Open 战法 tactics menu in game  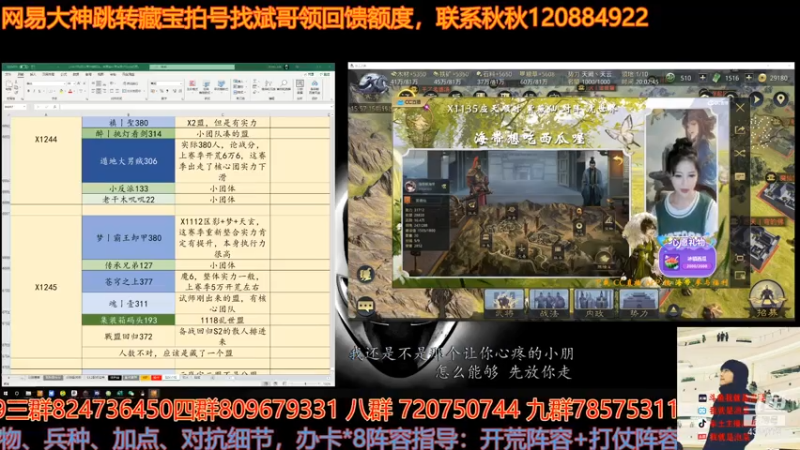pos(549,303)
